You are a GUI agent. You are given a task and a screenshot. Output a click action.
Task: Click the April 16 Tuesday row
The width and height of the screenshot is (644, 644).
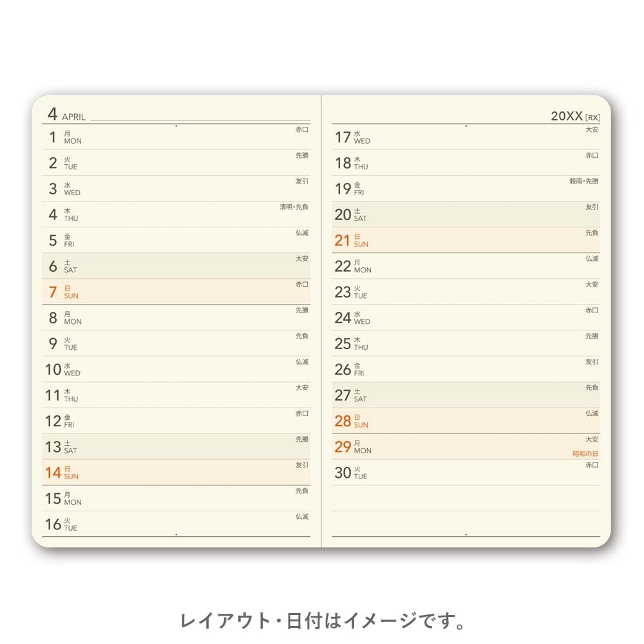point(176,524)
